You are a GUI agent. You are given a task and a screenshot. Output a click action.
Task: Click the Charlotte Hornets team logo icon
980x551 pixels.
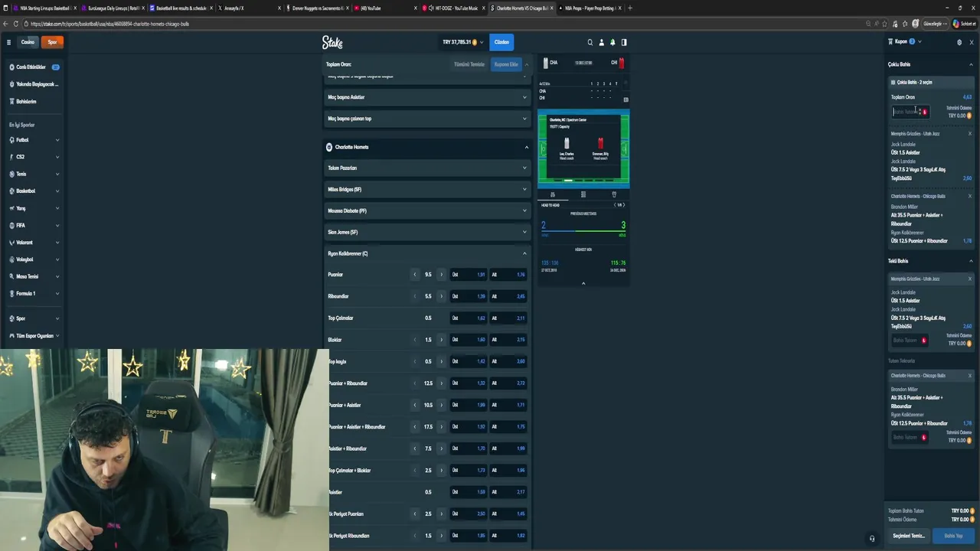[328, 147]
